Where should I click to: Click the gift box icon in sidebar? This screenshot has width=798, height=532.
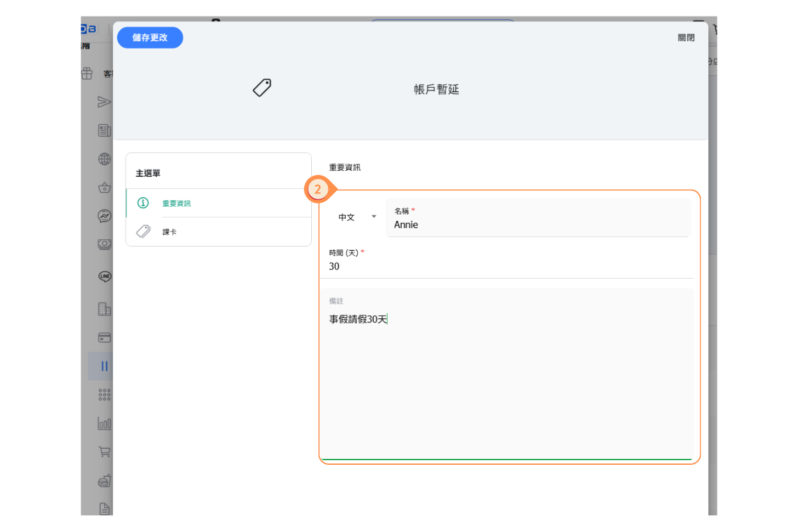point(87,73)
